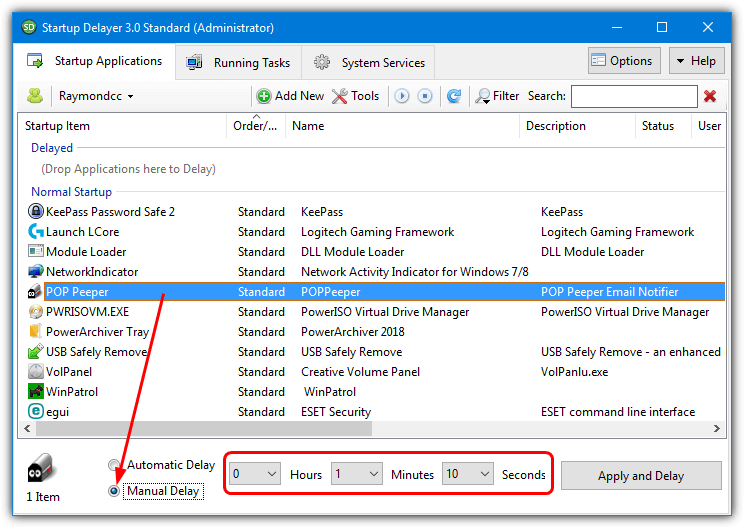Select the POP Peeper row name
The image size is (744, 527).
coord(77,292)
